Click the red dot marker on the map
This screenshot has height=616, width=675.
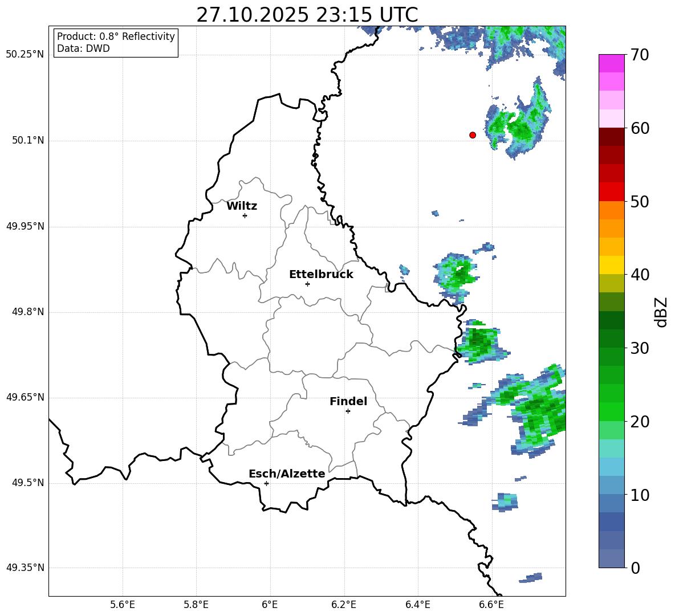coord(473,135)
